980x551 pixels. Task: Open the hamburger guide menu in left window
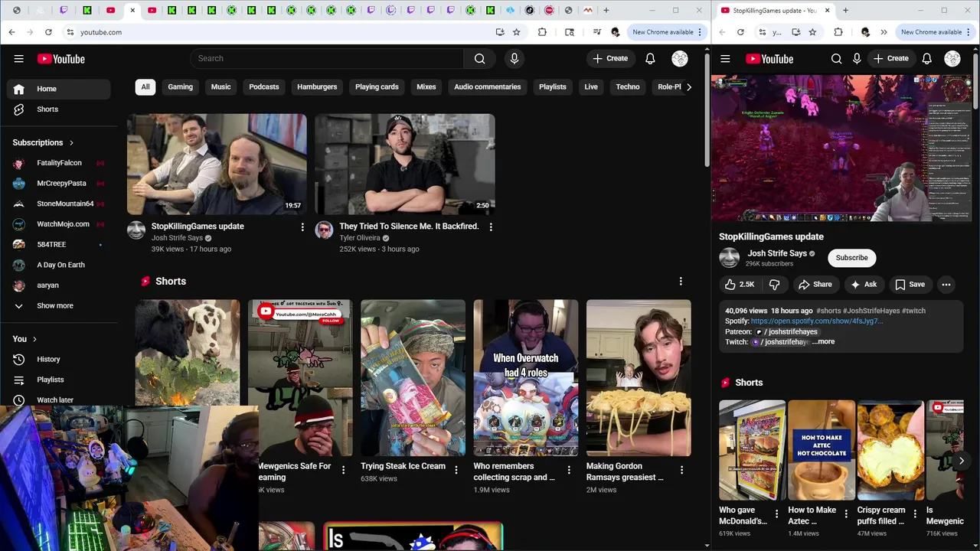click(19, 59)
